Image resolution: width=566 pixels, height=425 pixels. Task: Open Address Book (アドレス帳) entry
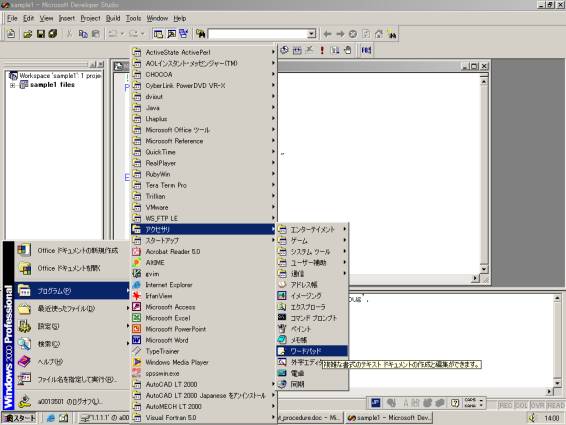312,285
